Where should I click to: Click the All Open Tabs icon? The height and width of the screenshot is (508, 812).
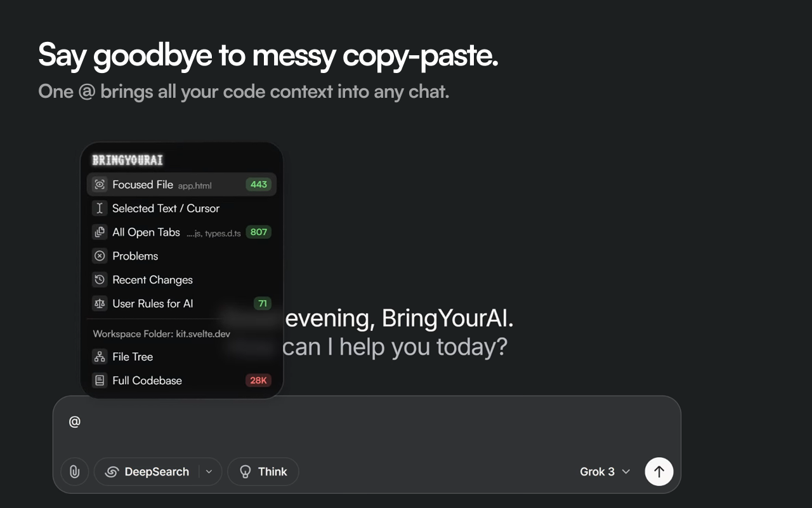pyautogui.click(x=100, y=232)
